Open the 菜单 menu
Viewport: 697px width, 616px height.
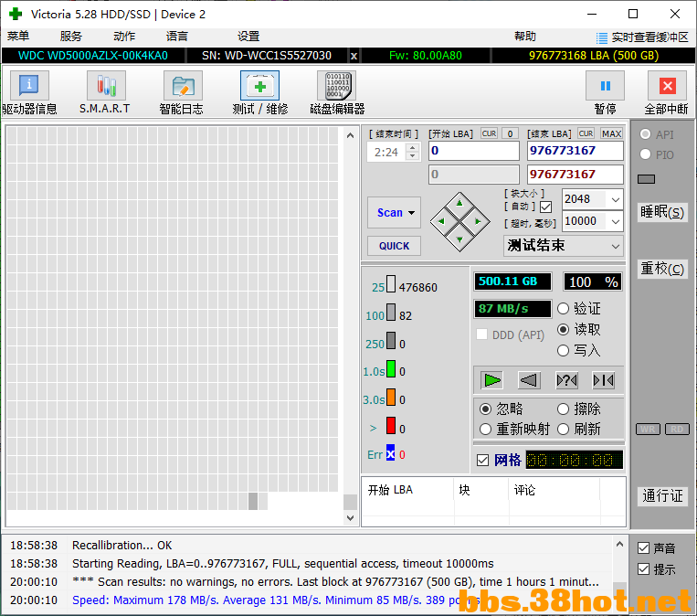click(x=18, y=37)
